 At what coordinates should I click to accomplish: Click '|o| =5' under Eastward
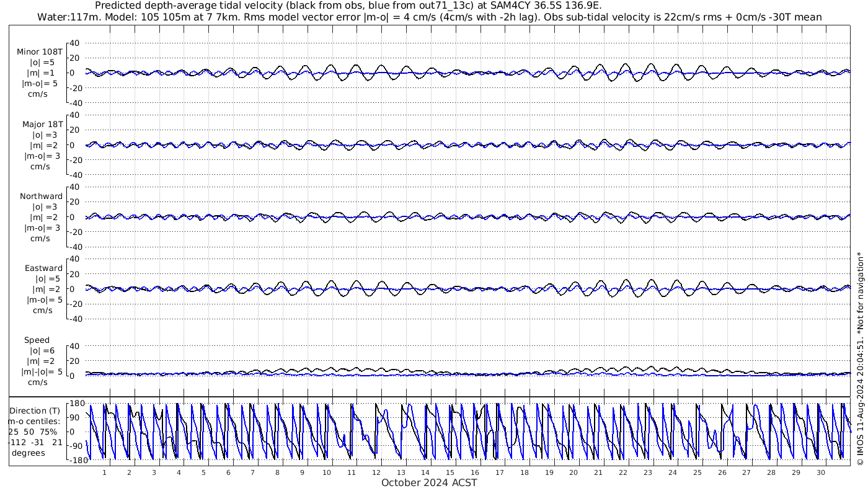point(46,279)
